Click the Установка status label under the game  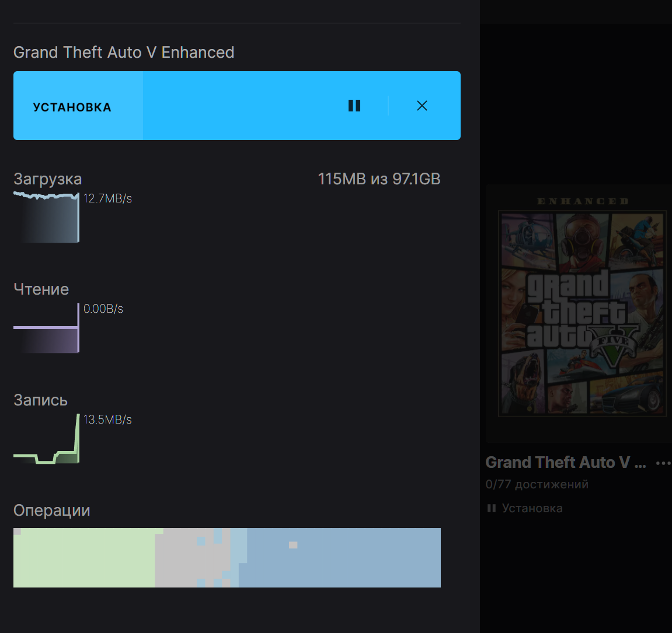click(532, 508)
